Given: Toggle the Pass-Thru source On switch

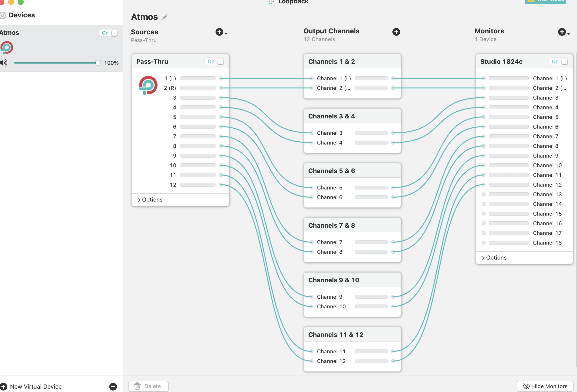Looking at the screenshot, I should click(214, 61).
